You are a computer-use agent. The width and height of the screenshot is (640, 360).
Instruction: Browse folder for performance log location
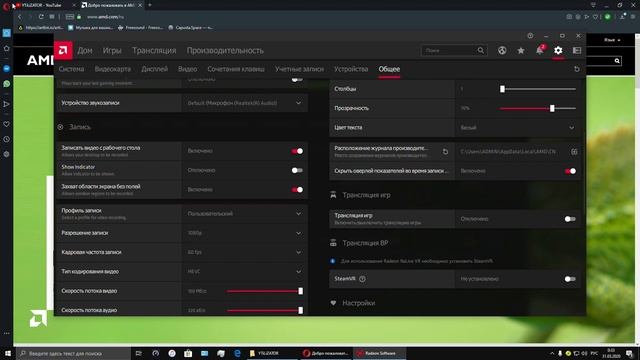coord(574,151)
